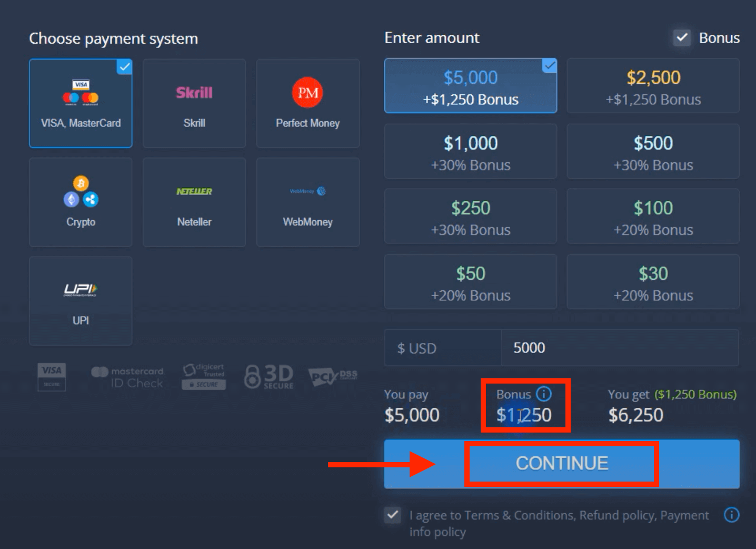This screenshot has height=549, width=756.
Task: Select the VISA, MasterCard payment method
Action: coord(80,103)
